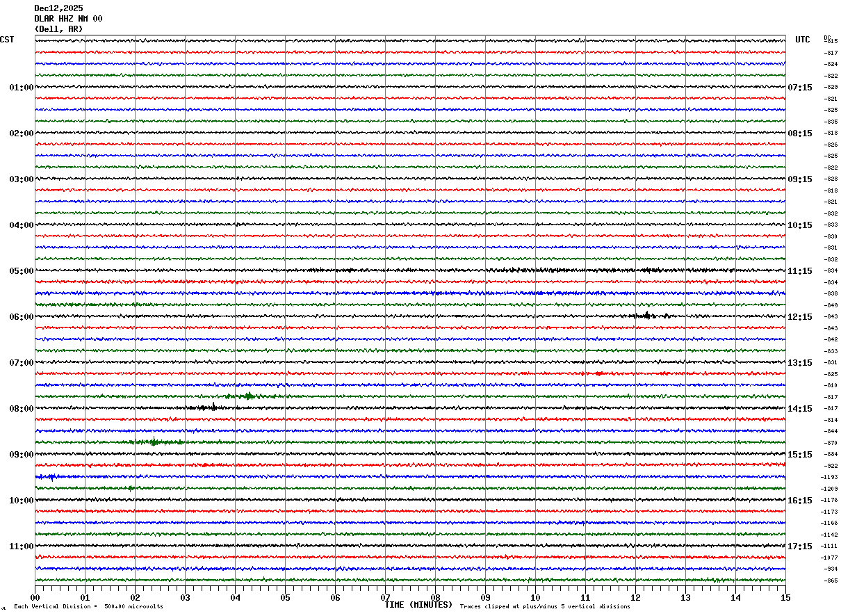The image size is (841, 616).
Task: Click the "Traces clipped at plus/minus 5 vertical divisions" note
Action: (545, 607)
